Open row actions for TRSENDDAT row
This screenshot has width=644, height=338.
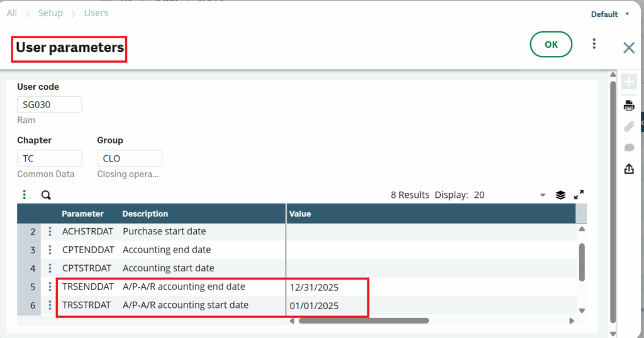(x=50, y=287)
